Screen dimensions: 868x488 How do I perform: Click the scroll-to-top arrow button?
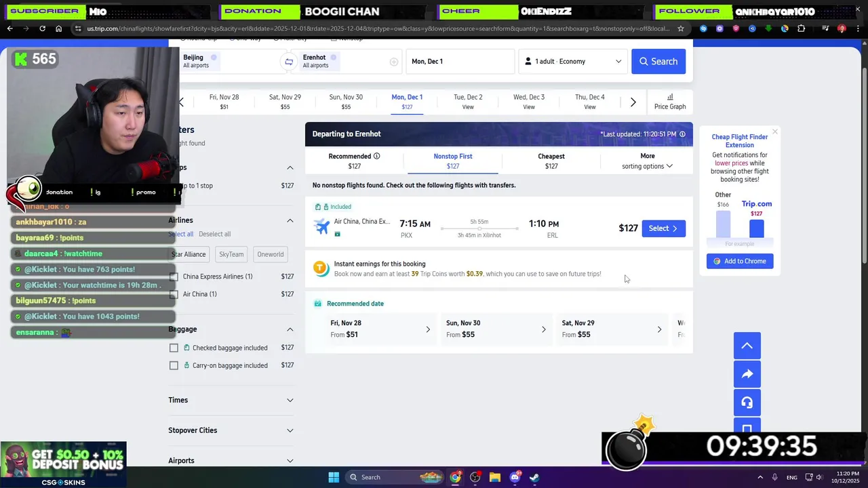[747, 346]
